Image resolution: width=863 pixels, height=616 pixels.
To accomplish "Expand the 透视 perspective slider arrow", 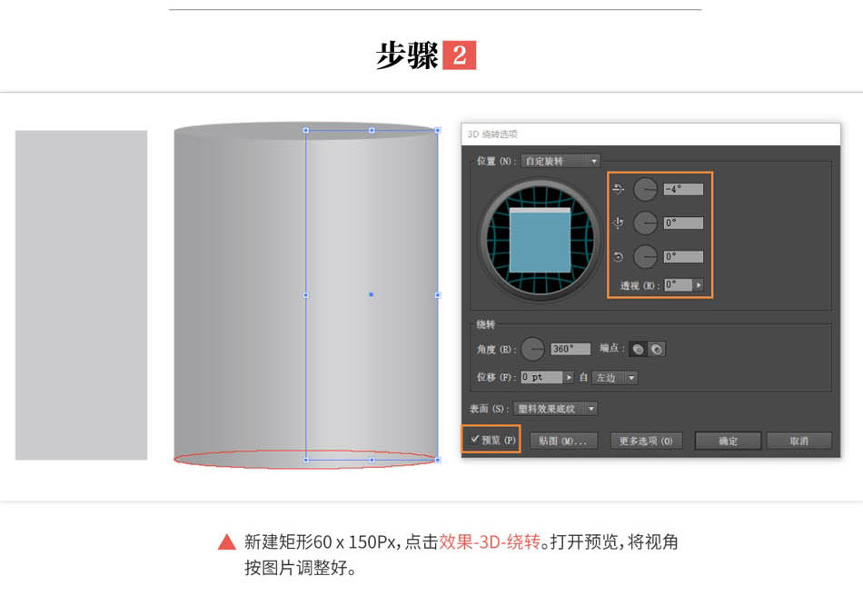I will click(x=698, y=285).
